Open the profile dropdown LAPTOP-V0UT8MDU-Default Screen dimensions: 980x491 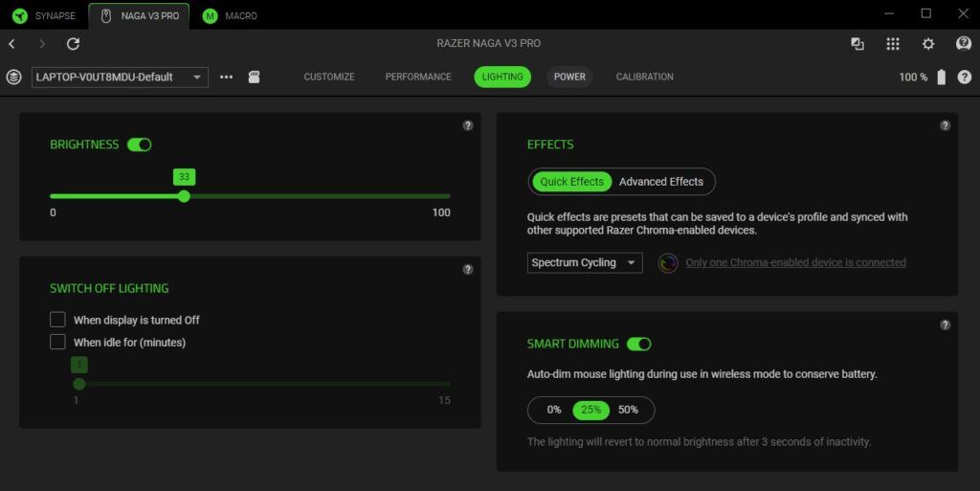(x=120, y=77)
